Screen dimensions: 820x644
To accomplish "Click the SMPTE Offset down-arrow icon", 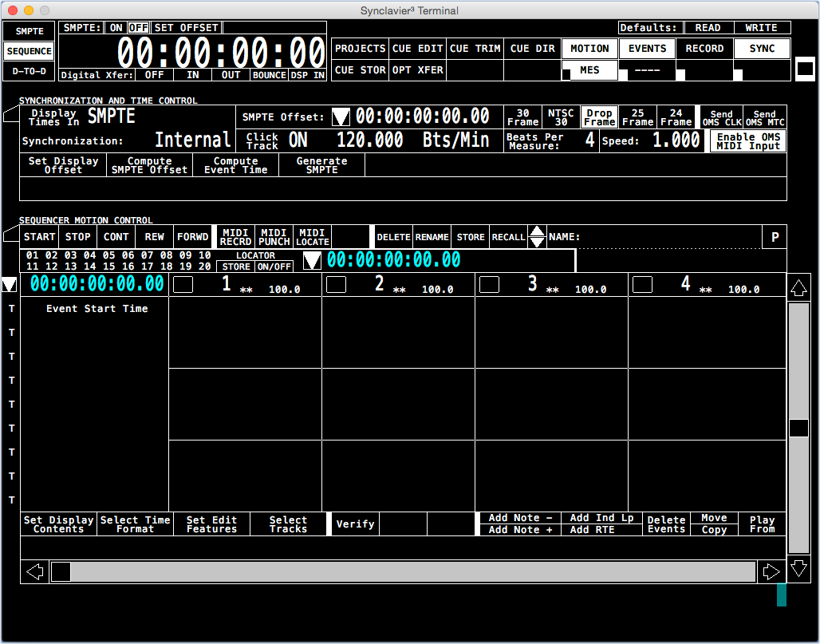I will (341, 117).
